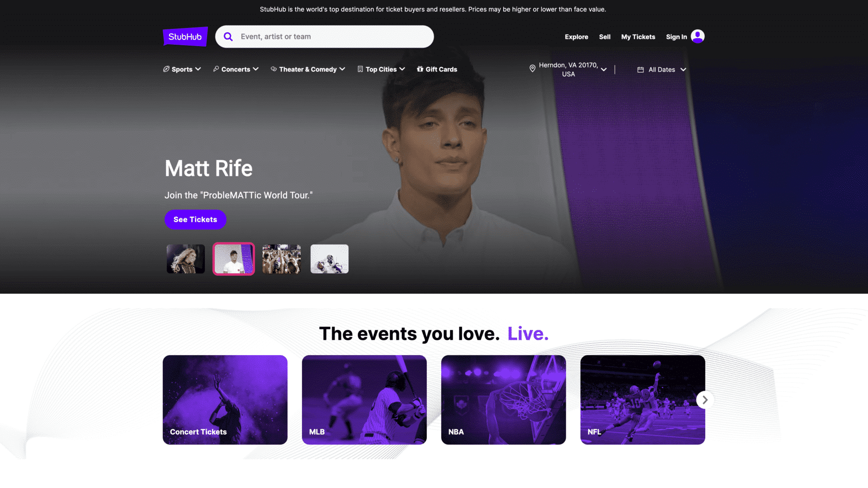Go to the Sell page

604,37
